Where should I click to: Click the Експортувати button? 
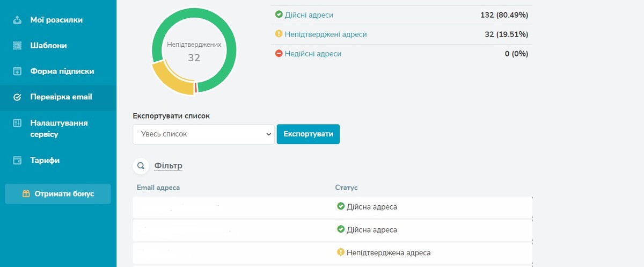(x=308, y=134)
